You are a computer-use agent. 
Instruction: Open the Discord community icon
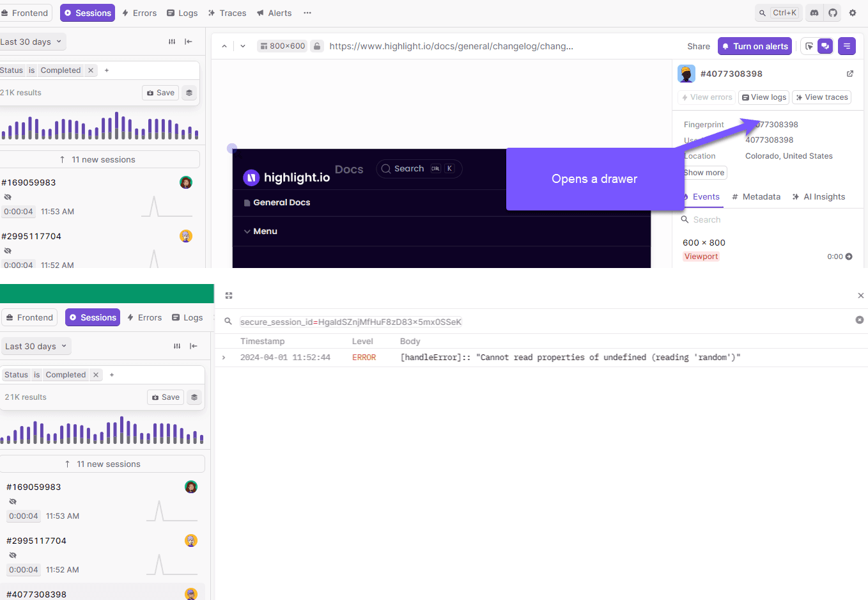[814, 13]
